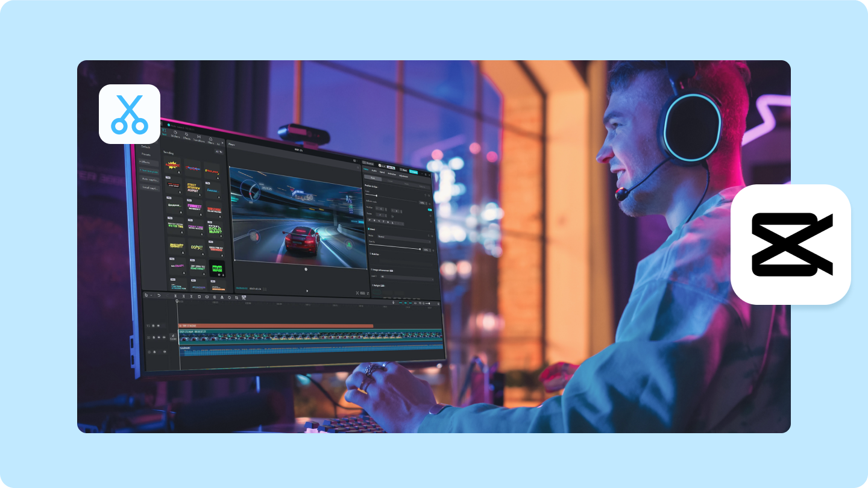This screenshot has height=488, width=868.
Task: Open the enhancement Level dropdown
Action: (x=407, y=279)
